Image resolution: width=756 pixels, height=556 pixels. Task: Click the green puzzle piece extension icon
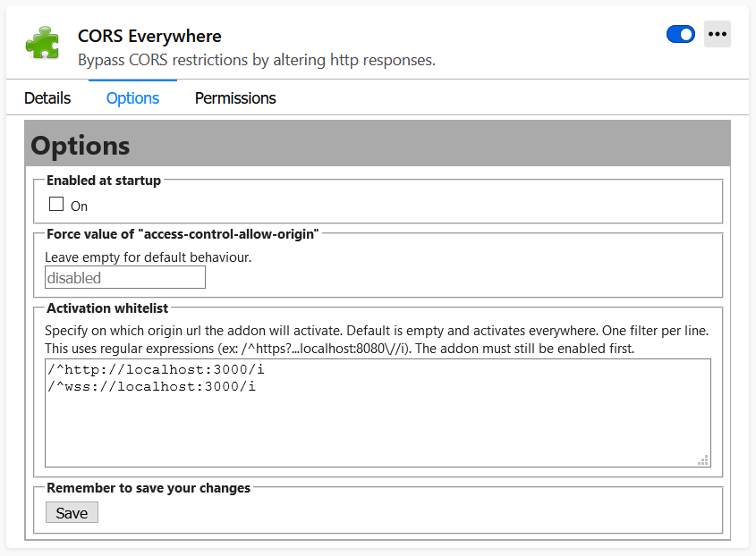pos(42,43)
